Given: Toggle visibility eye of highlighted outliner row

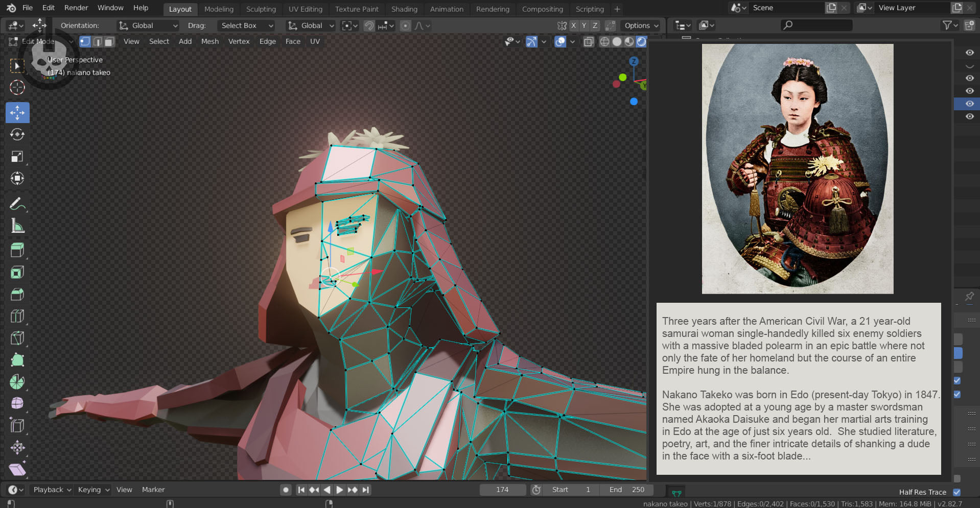Looking at the screenshot, I should (x=969, y=104).
